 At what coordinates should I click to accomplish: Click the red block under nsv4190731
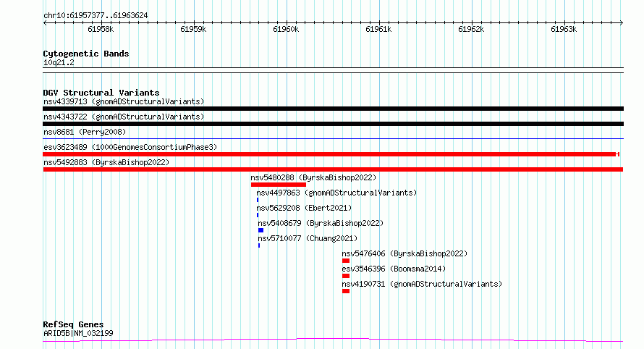tap(346, 291)
